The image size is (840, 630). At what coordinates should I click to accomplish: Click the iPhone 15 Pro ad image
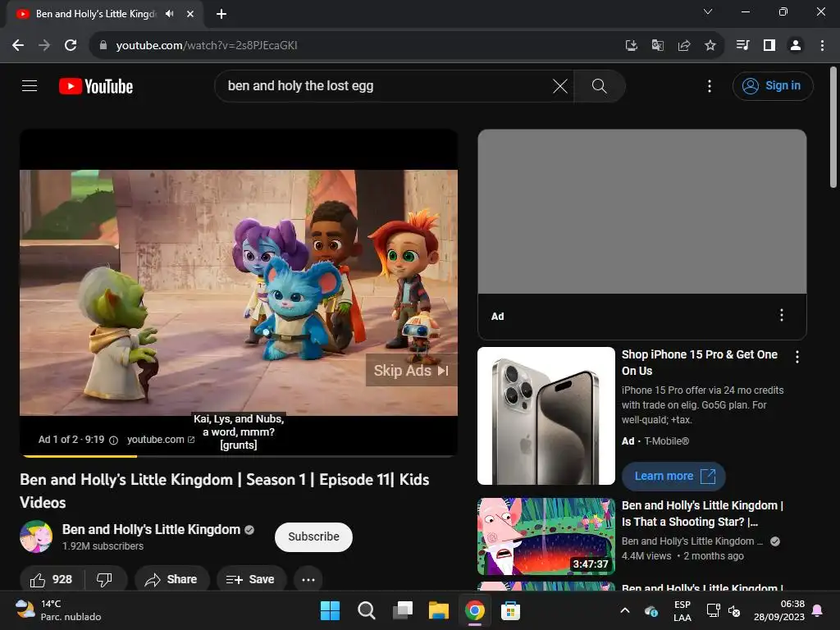point(546,416)
